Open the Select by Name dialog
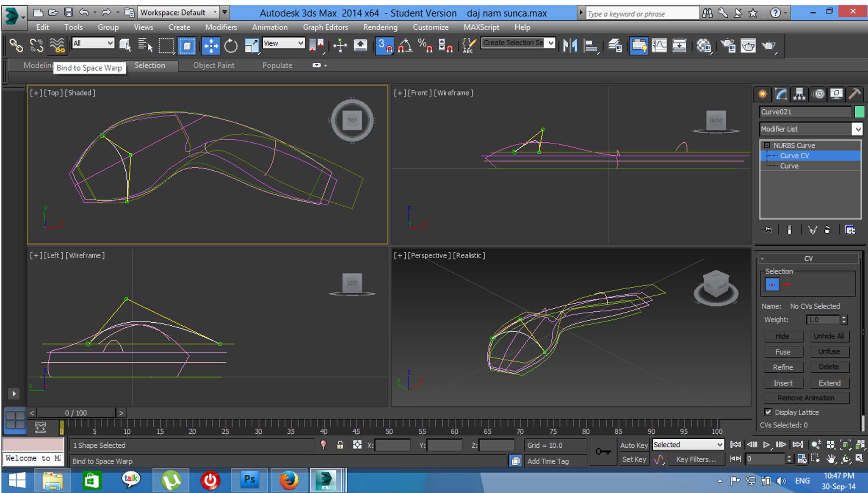The height and width of the screenshot is (493, 868). pyautogui.click(x=145, y=45)
